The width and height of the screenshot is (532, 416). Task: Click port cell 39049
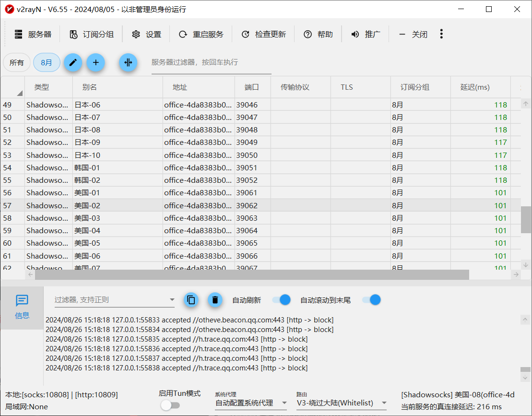click(252, 142)
